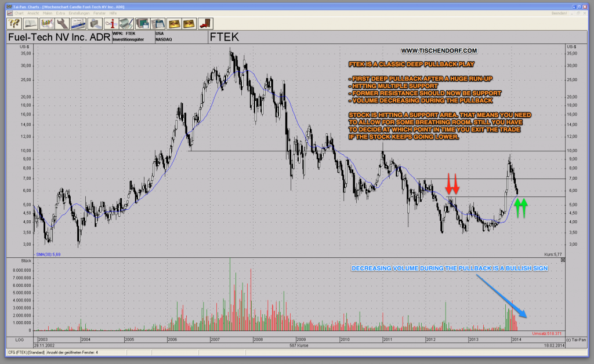Click the monitor-with-disk toolbar icon

[142, 23]
